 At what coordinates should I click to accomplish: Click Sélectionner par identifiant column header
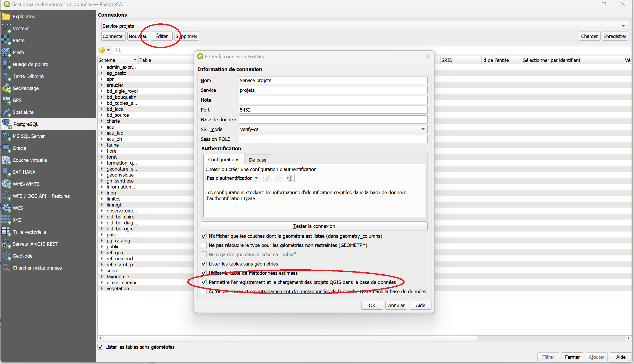coord(573,60)
